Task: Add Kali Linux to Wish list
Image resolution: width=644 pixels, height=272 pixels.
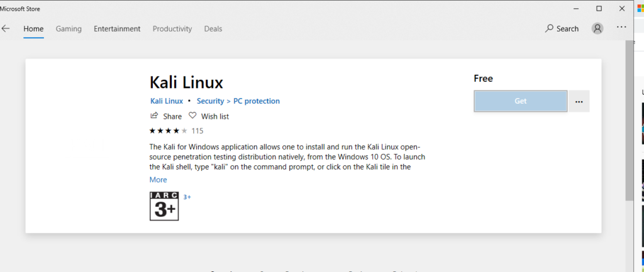Action: pos(209,116)
